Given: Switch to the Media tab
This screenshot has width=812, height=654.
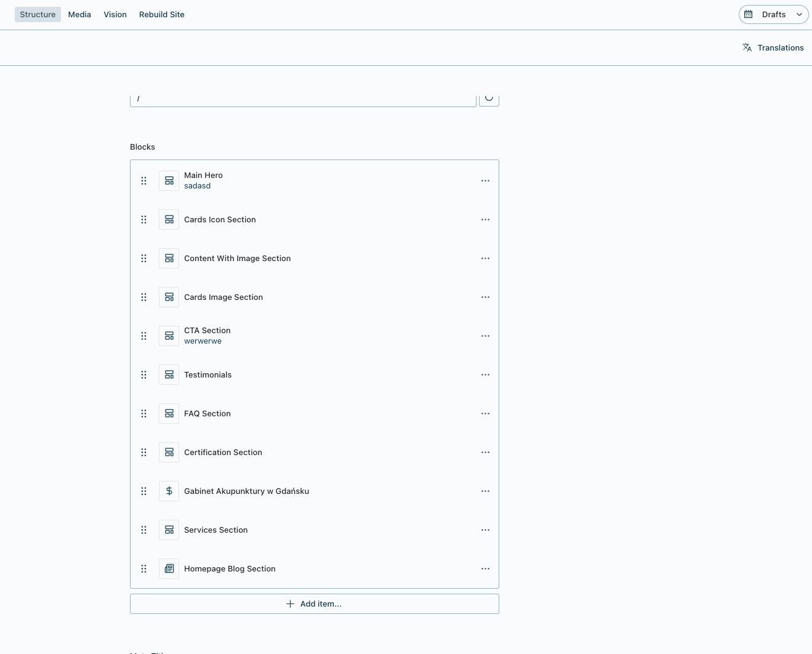Looking at the screenshot, I should 79,15.
